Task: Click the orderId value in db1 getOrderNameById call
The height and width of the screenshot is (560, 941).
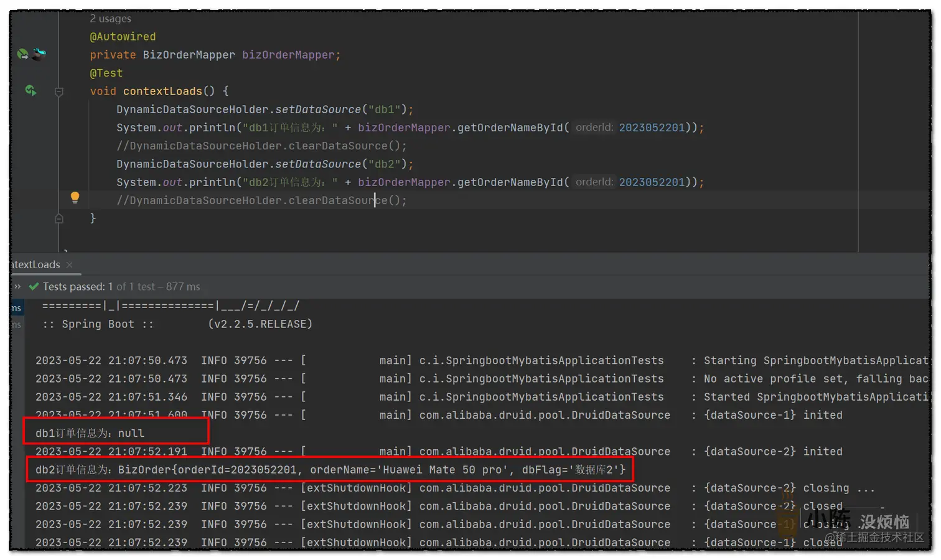Action: (652, 128)
